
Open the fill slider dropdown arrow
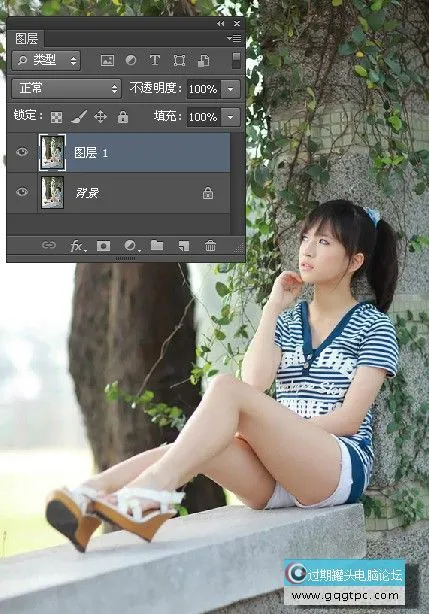231,117
